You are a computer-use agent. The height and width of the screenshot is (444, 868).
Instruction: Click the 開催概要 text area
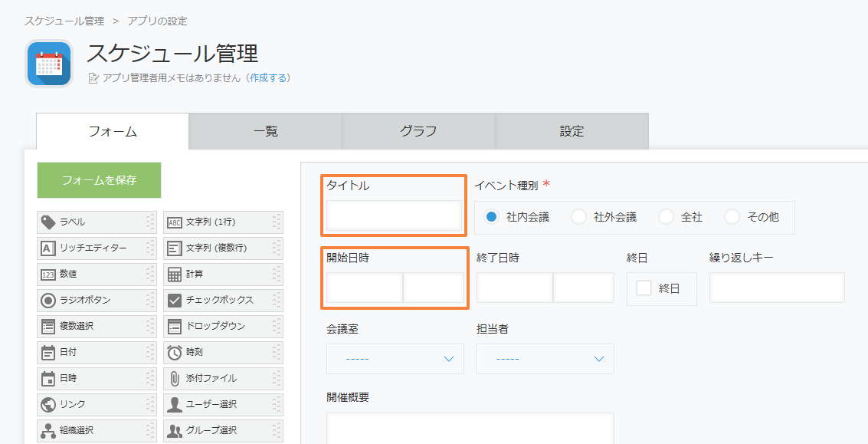coord(470,428)
